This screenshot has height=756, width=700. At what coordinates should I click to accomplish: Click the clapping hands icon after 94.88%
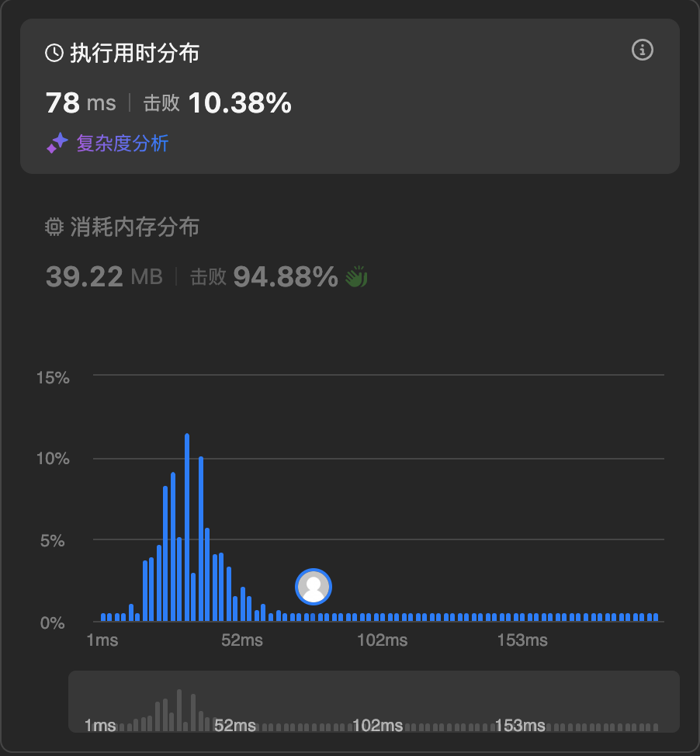(357, 277)
